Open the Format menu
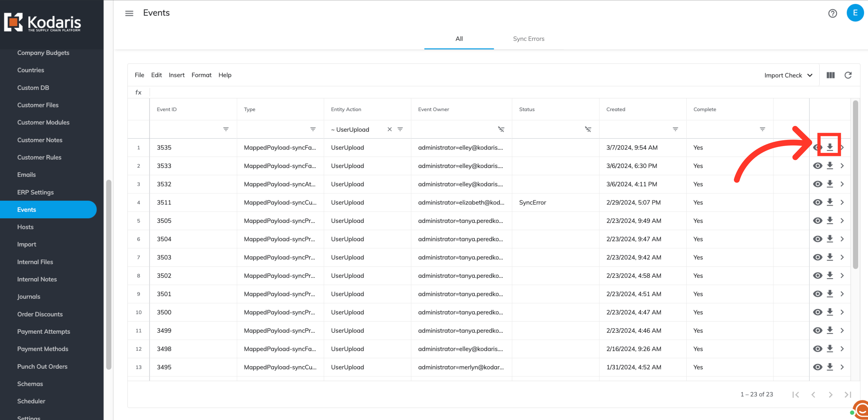This screenshot has width=868, height=420. (201, 75)
